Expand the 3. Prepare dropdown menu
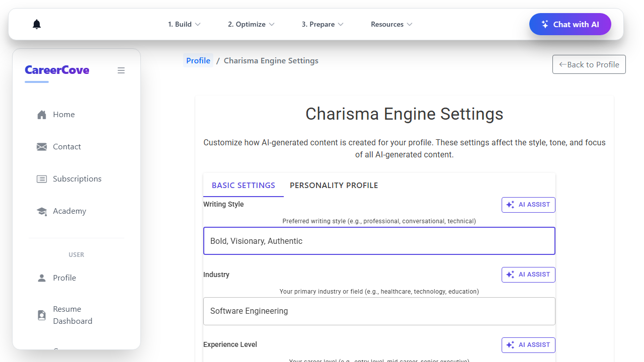644x362 pixels. tap(323, 24)
